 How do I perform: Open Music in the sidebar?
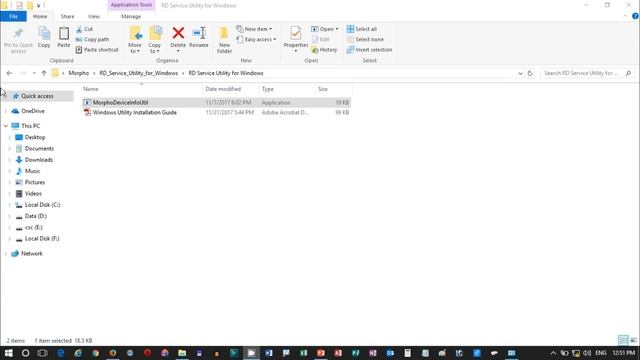coord(32,171)
